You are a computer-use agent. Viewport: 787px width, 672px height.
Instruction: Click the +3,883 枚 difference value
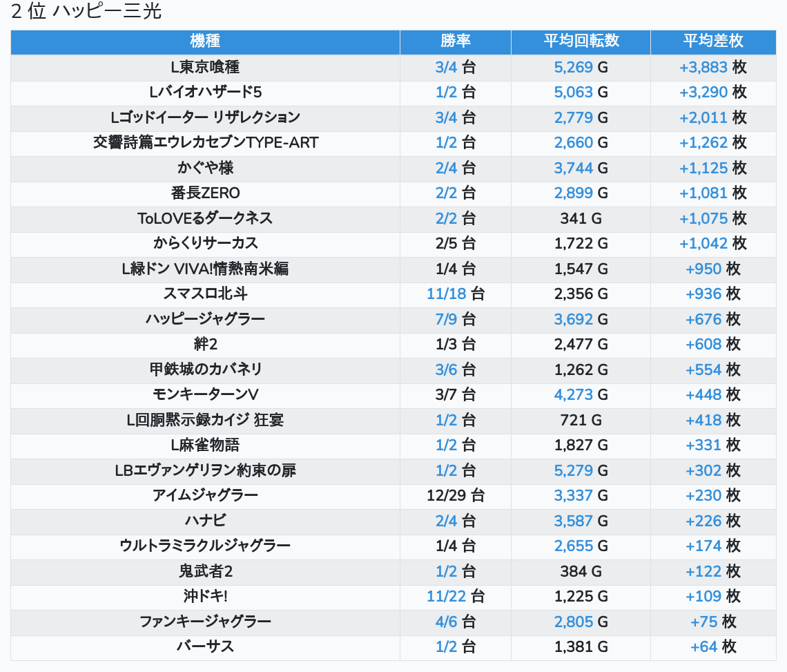(x=712, y=67)
